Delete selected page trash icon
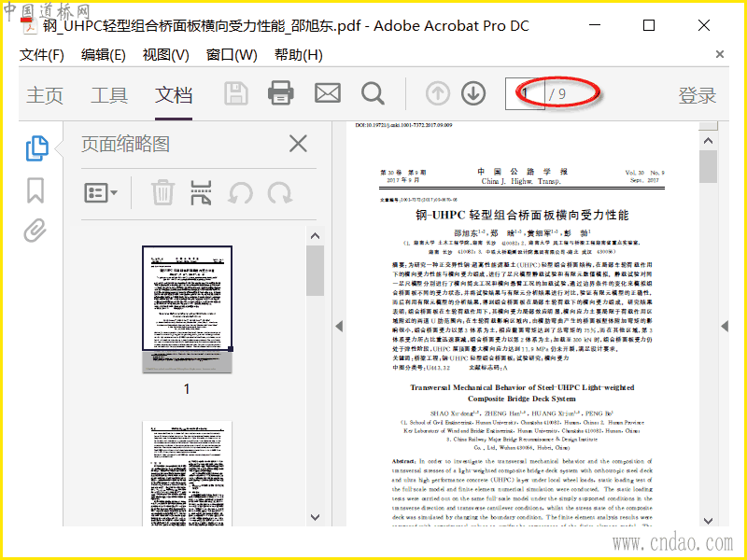 [x=162, y=193]
